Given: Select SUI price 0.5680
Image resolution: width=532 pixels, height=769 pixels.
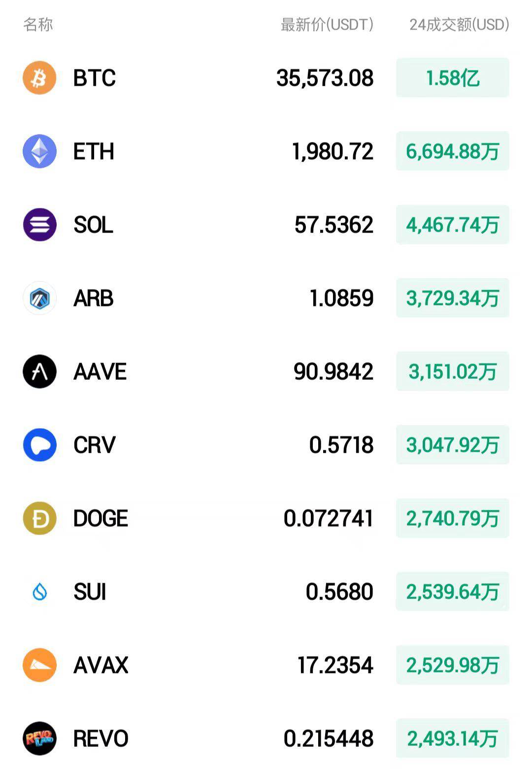Looking at the screenshot, I should [339, 592].
